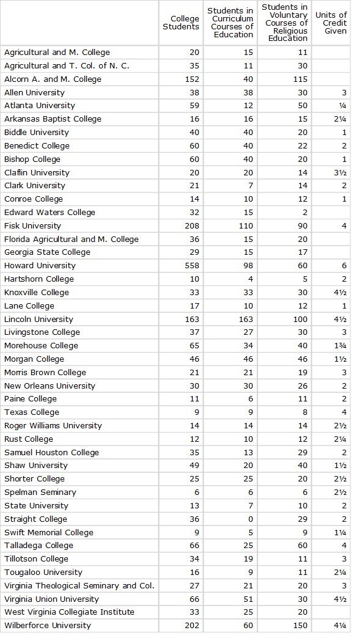
Task: Select Wilberforce University in the table
Action: (x=79, y=626)
